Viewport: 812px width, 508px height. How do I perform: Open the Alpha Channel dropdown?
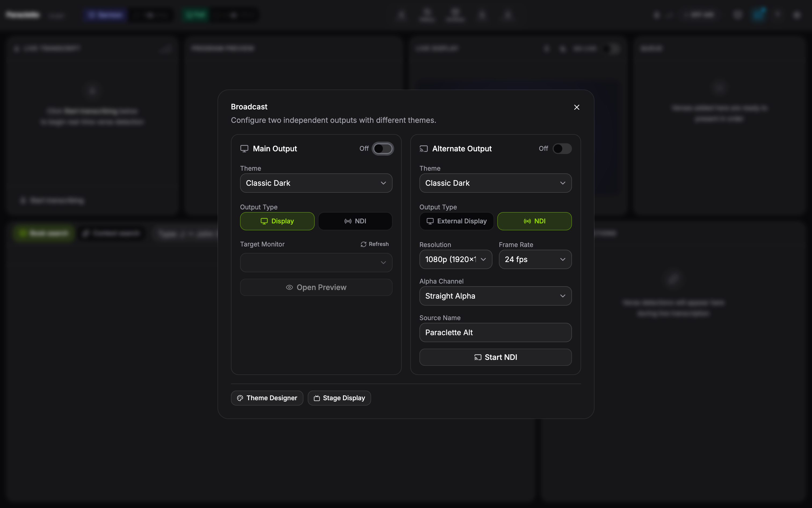click(495, 296)
